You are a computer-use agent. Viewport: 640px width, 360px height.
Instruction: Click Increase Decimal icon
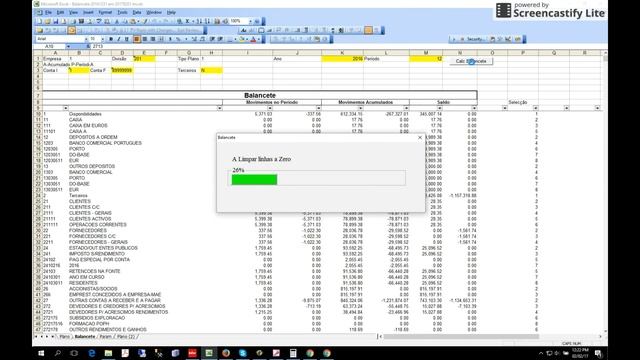coord(194,39)
